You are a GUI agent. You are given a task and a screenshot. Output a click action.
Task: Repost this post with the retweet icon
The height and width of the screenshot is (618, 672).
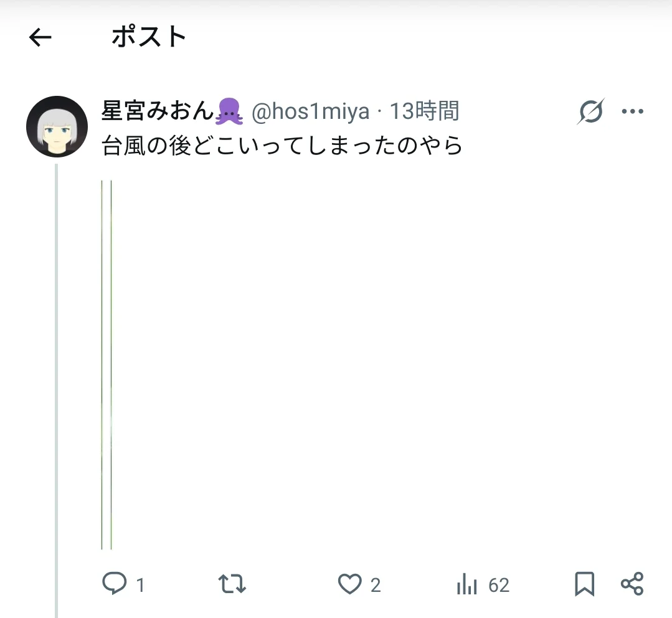tap(232, 583)
